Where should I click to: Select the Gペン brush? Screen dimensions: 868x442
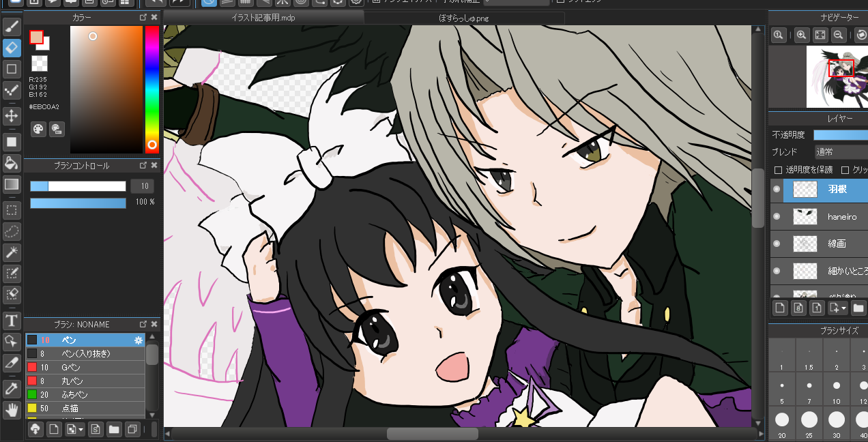pyautogui.click(x=85, y=367)
